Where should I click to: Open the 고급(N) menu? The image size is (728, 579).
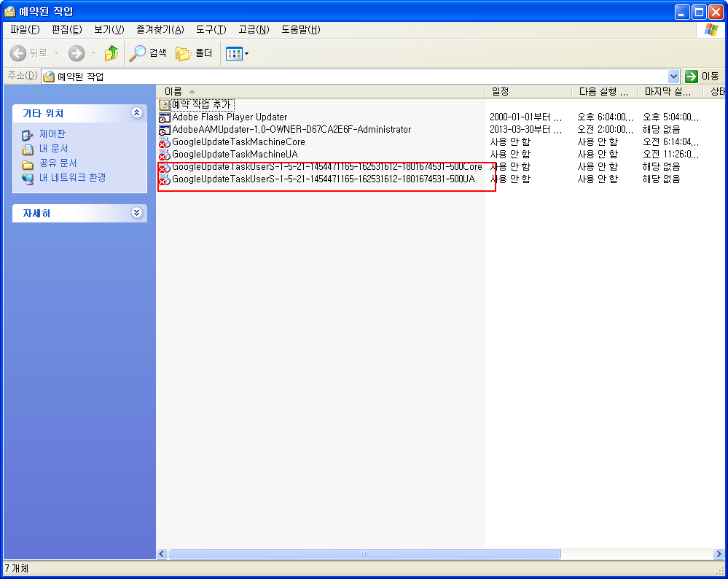[x=254, y=30]
